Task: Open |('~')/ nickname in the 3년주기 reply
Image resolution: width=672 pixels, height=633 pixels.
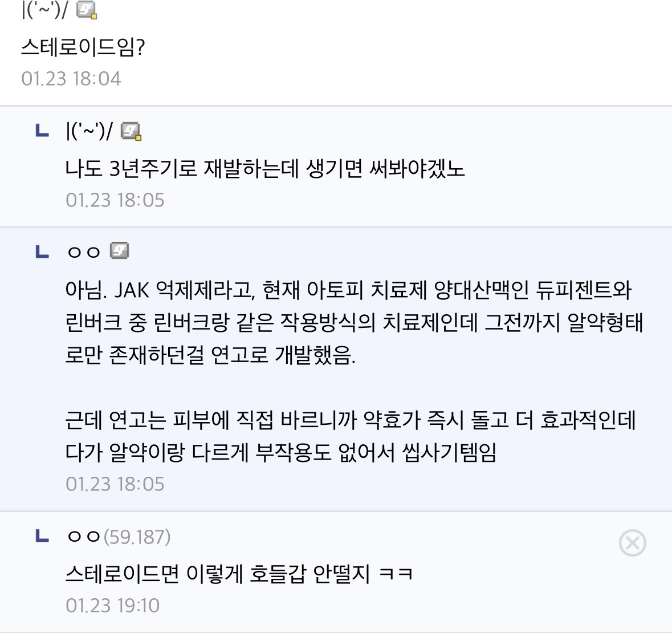Action: (89, 132)
